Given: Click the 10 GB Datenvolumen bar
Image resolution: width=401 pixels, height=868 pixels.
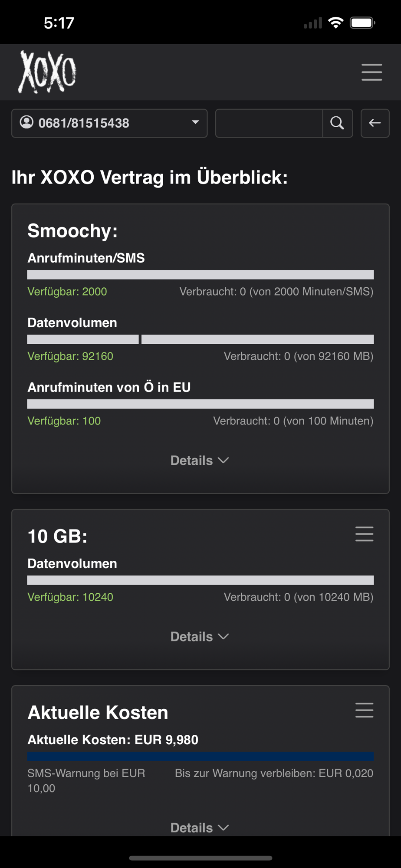Looking at the screenshot, I should click(x=200, y=580).
